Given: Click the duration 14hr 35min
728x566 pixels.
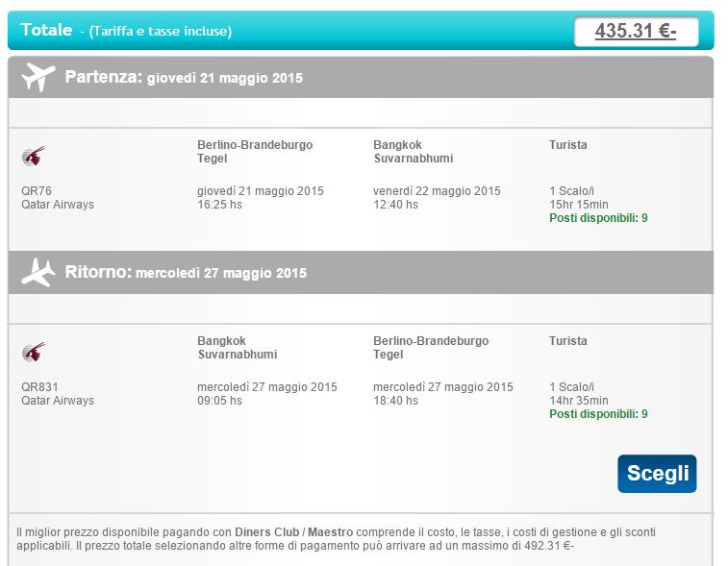Looking at the screenshot, I should (x=579, y=401).
